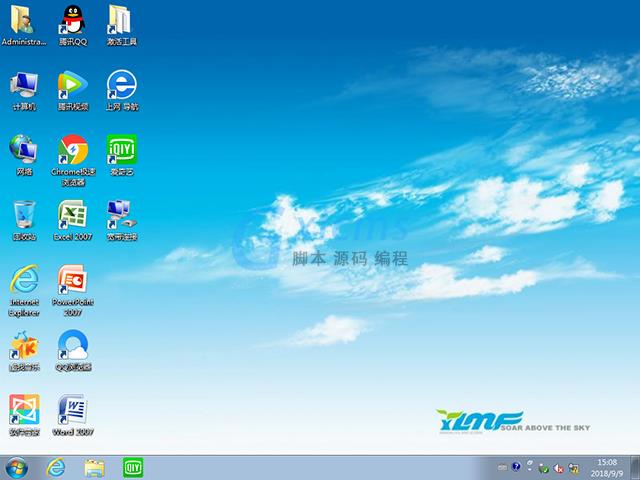Launch iQIYI from the taskbar
640x480 pixels.
coord(133,468)
